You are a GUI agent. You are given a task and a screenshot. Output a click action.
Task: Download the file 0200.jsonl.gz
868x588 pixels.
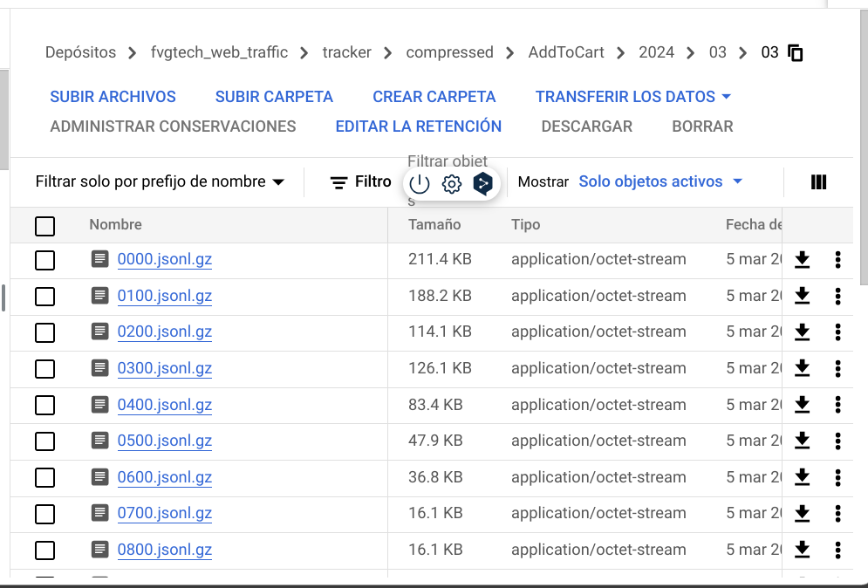[802, 332]
